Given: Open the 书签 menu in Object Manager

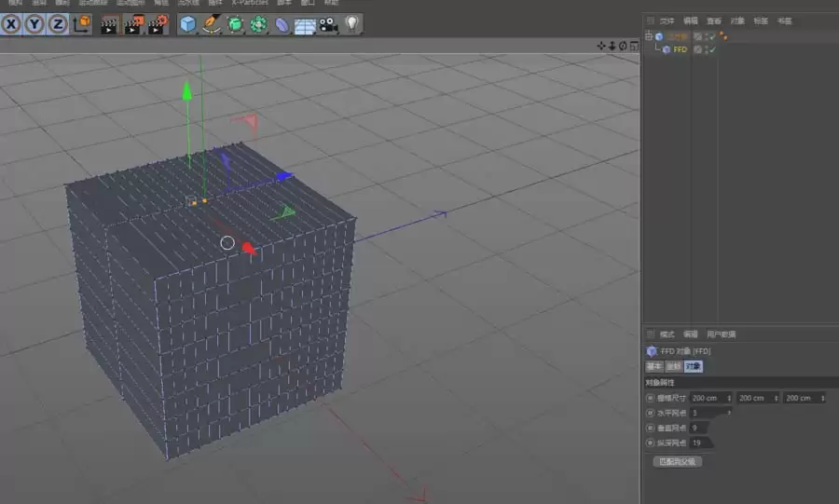Looking at the screenshot, I should click(784, 20).
